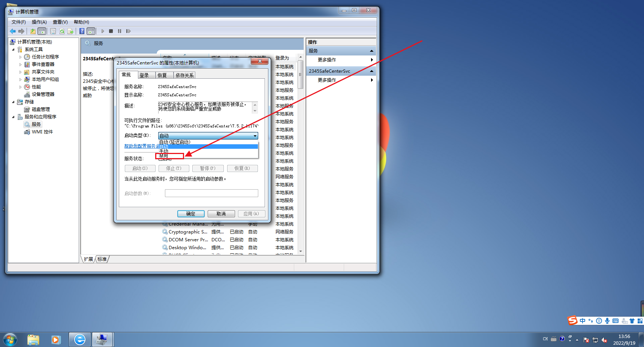644x347 pixels.
Task: Switch to the 依存关系 tab
Action: click(184, 75)
